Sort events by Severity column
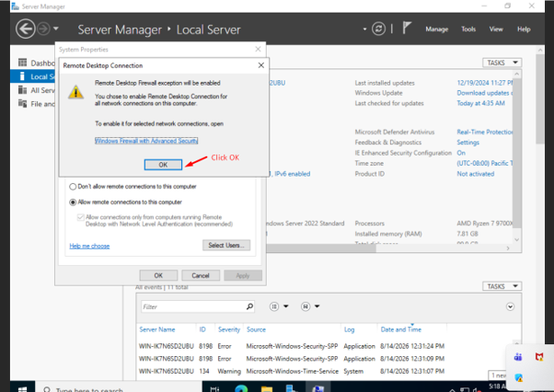This screenshot has height=392, width=554. click(229, 329)
